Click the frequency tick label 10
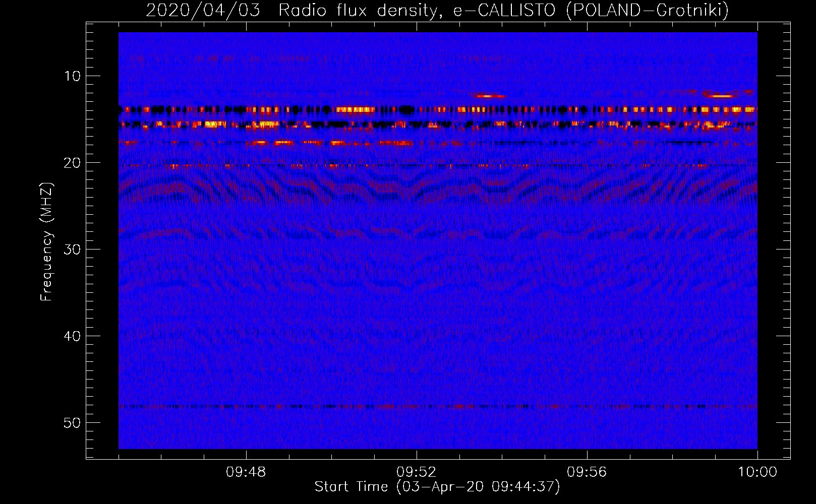Screen dimensions: 816x504 coord(73,76)
